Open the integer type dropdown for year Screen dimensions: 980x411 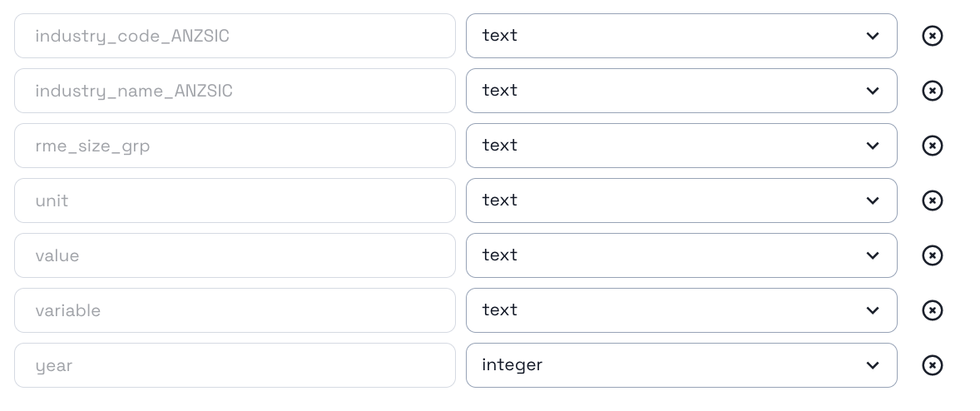[x=681, y=365]
